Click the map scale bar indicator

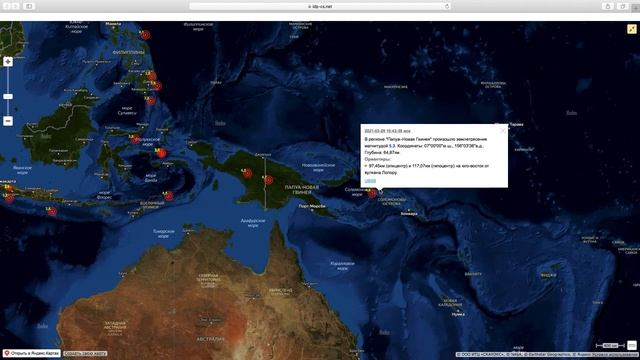[x=610, y=346]
